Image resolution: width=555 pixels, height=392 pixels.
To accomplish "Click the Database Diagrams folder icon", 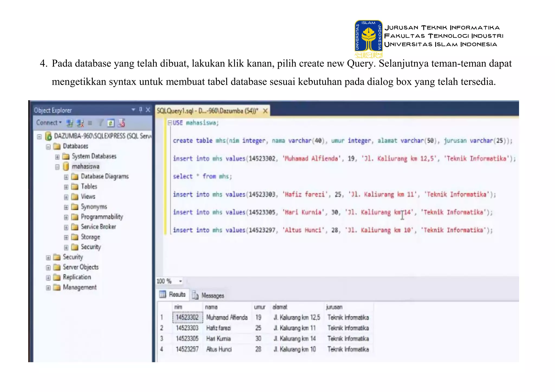I will coord(75,177).
